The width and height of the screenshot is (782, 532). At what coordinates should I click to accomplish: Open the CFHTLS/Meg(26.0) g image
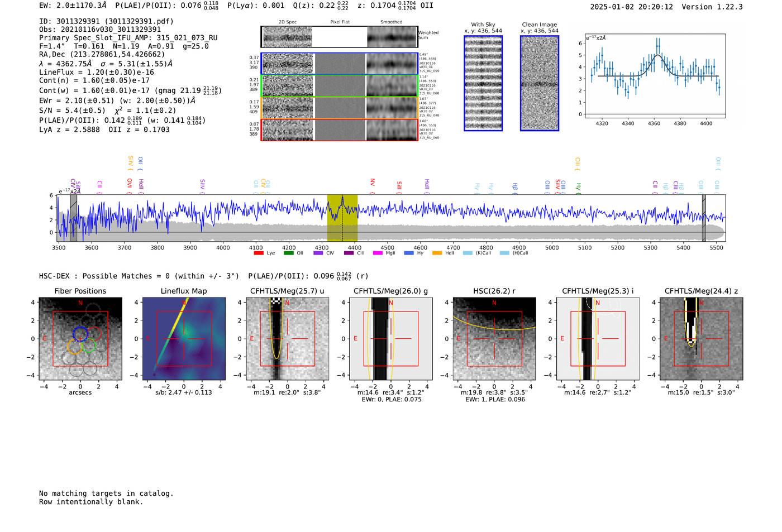(390, 339)
